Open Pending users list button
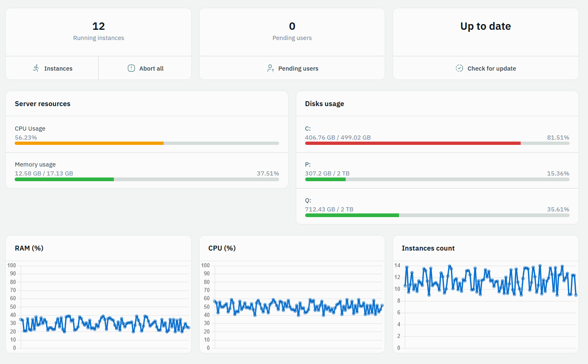588x364 pixels. tap(292, 68)
